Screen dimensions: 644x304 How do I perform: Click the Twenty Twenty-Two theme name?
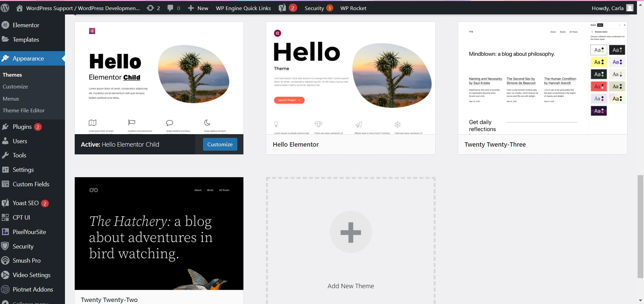click(109, 300)
